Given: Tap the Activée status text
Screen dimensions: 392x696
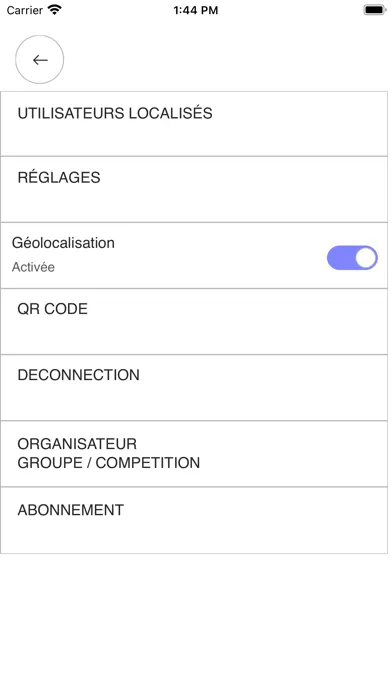Looking at the screenshot, I should [33, 267].
